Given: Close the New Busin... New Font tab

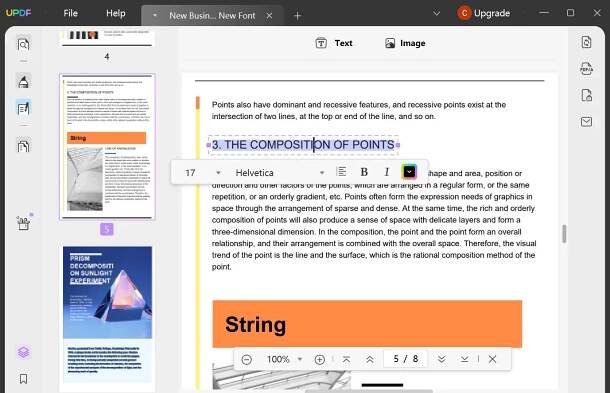Looking at the screenshot, I should (x=269, y=16).
